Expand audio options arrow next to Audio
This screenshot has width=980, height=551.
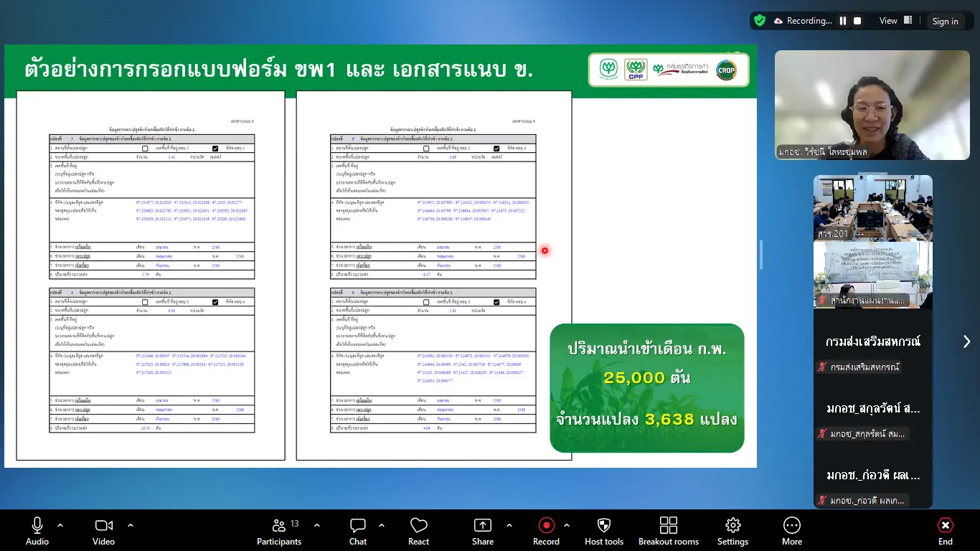coord(60,525)
